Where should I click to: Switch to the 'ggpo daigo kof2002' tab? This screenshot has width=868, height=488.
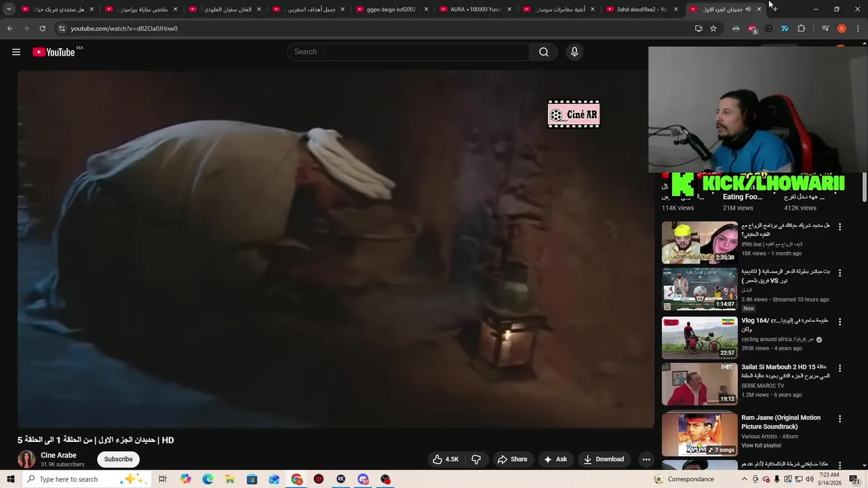392,9
